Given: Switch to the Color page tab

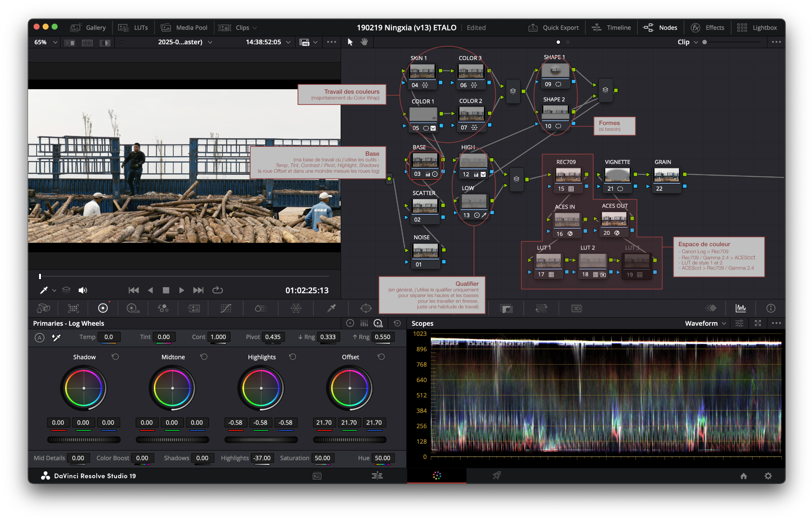Looking at the screenshot, I should point(437,476).
